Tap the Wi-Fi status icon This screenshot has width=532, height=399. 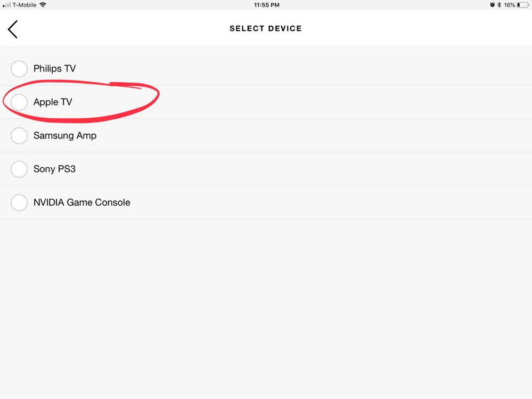(43, 5)
